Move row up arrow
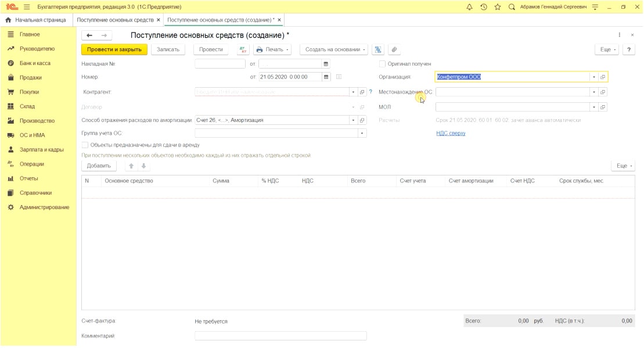 (x=131, y=166)
